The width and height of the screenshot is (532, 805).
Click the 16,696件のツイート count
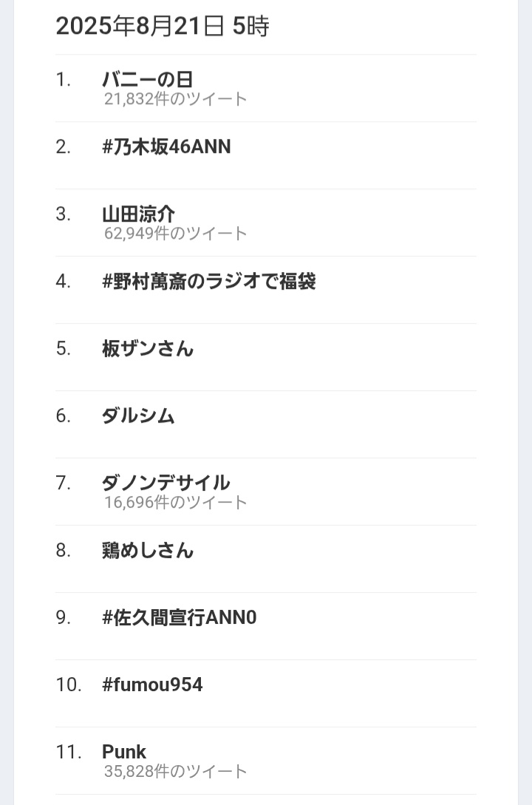tap(175, 502)
